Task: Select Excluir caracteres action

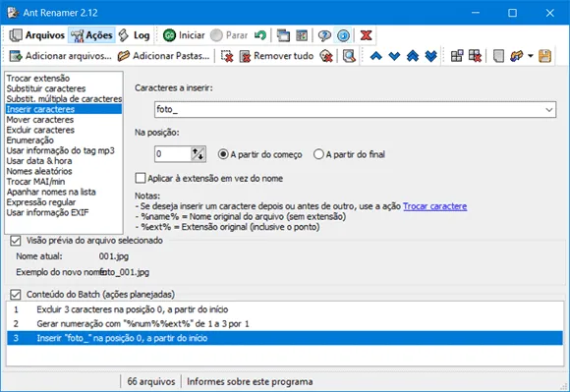Action: pos(64,130)
